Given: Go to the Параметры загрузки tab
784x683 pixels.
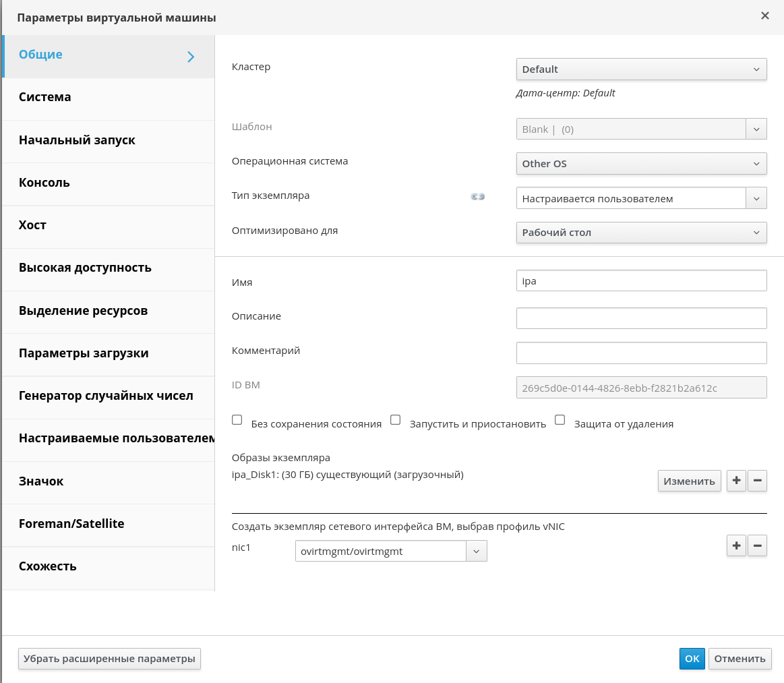Looking at the screenshot, I should coord(84,353).
